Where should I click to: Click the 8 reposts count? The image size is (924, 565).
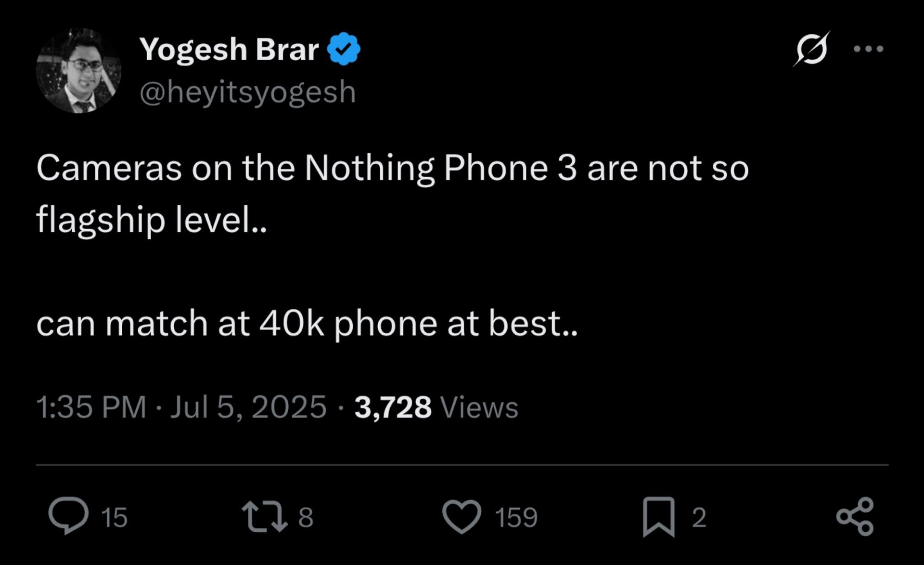click(x=306, y=517)
